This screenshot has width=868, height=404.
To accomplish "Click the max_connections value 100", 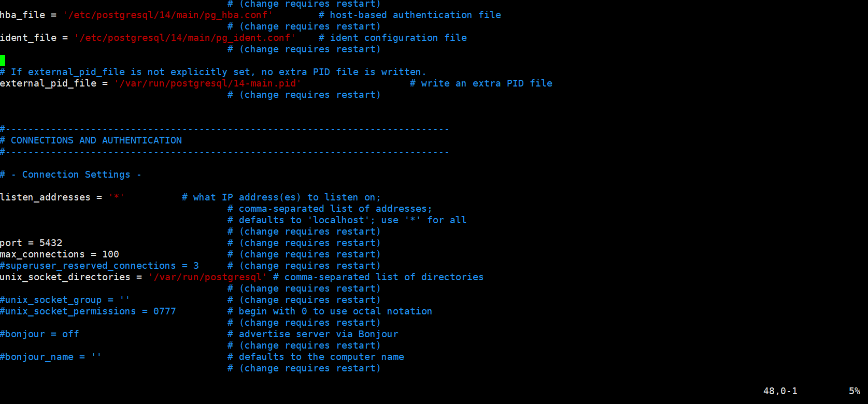I will click(111, 254).
